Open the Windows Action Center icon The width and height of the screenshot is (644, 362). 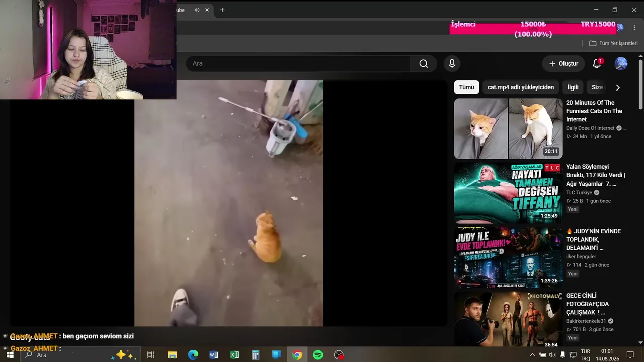click(630, 355)
